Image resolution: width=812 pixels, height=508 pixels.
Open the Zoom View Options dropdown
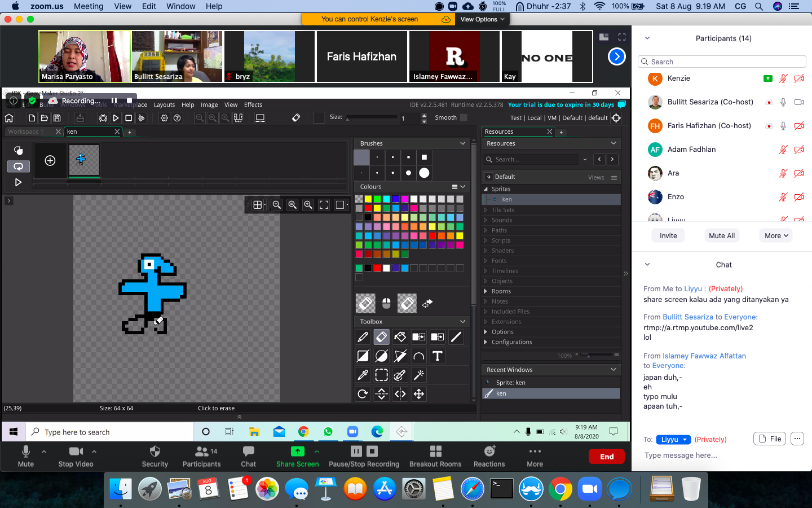tap(482, 19)
